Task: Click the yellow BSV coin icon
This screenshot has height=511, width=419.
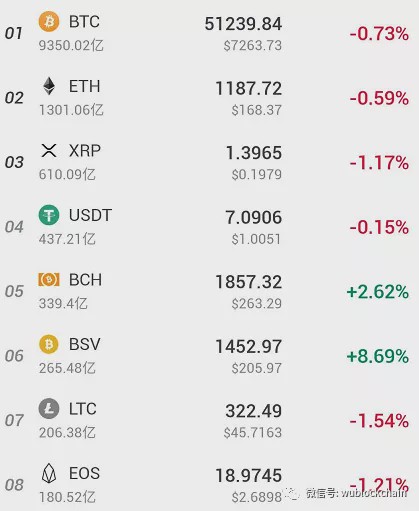Action: pos(49,344)
